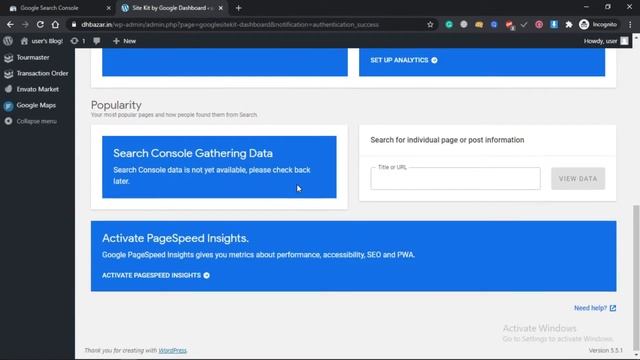Open the Need help? link

(595, 308)
